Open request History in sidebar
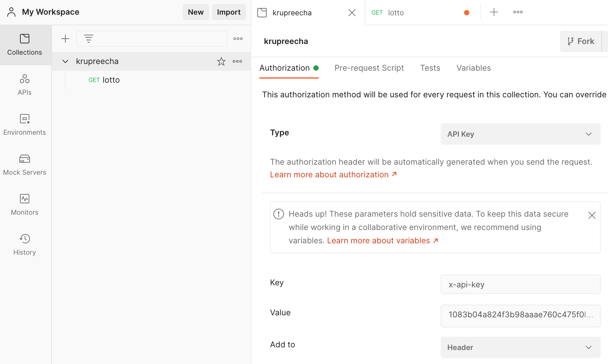The height and width of the screenshot is (364, 608). pyautogui.click(x=25, y=245)
